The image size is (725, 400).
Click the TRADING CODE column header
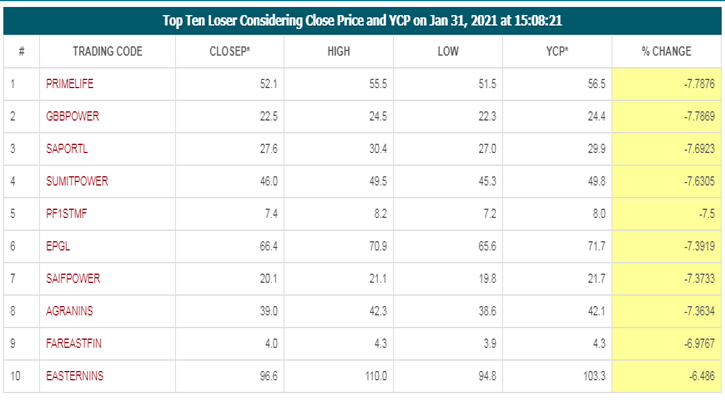pos(107,51)
